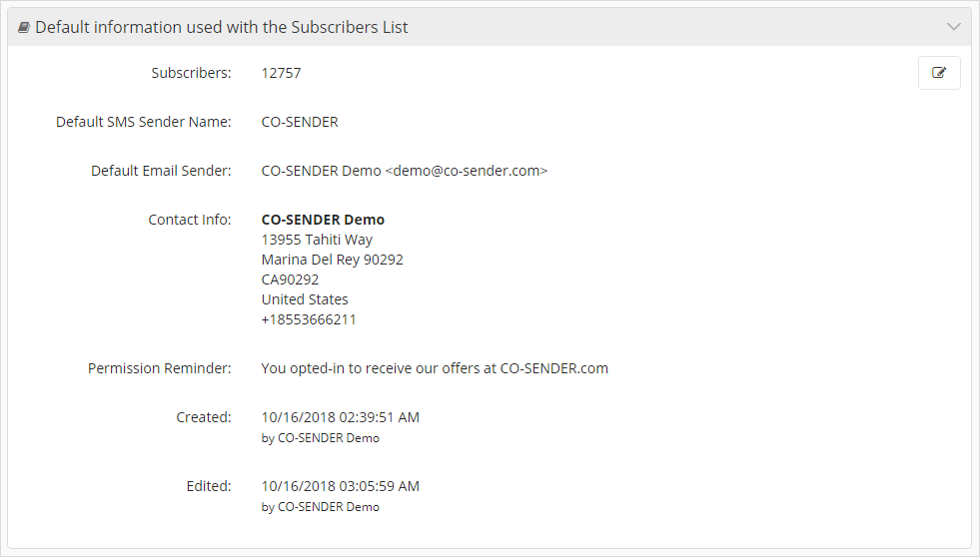The image size is (980, 557).
Task: Click the edit pencil icon button
Action: click(939, 73)
